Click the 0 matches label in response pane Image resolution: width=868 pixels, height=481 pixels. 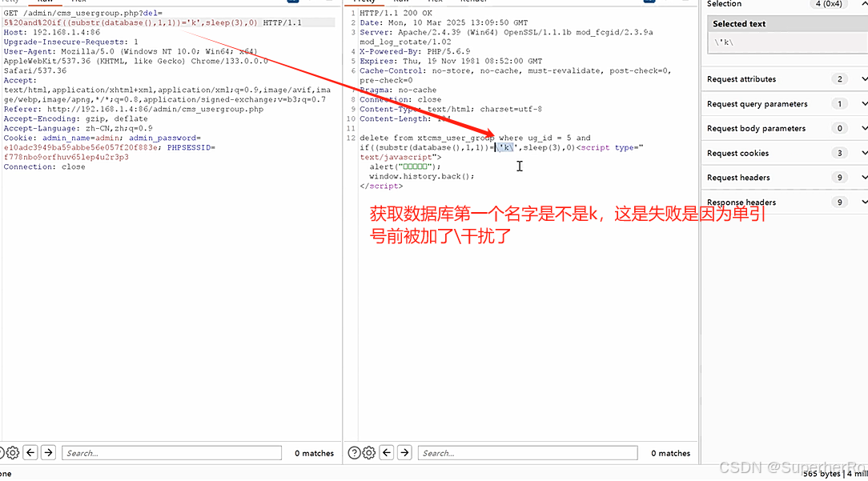coord(670,453)
